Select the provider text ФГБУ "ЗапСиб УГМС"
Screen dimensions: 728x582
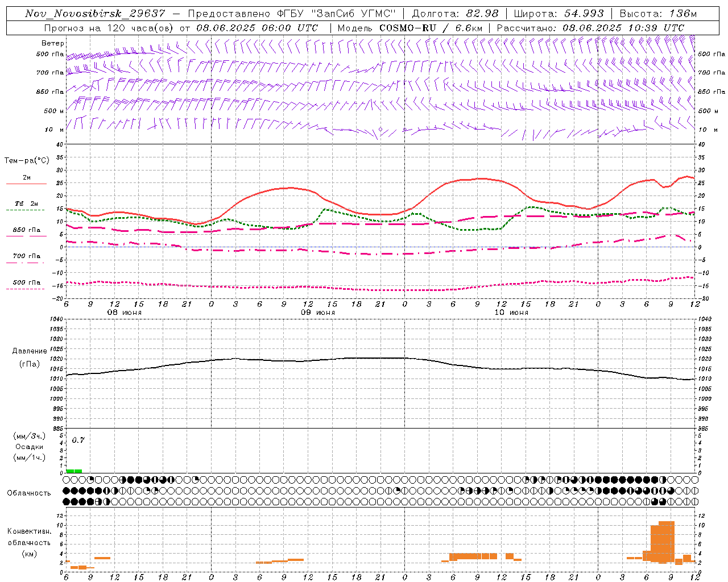click(x=336, y=14)
